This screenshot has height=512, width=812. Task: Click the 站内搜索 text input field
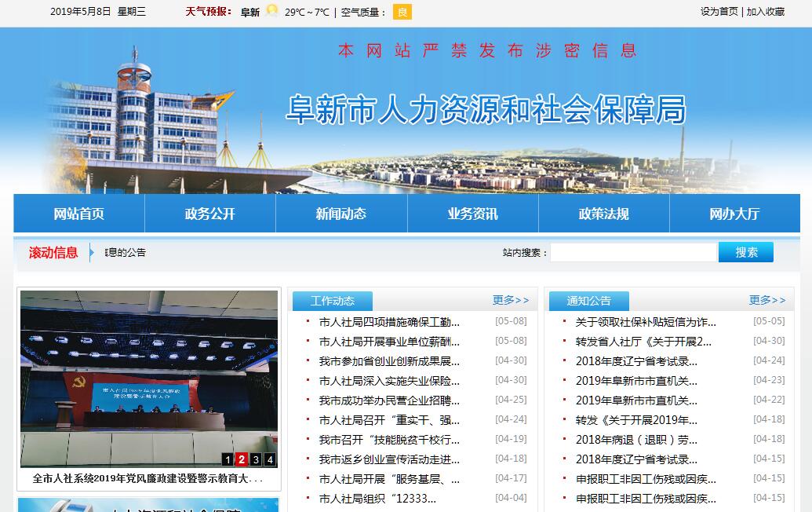tap(633, 252)
